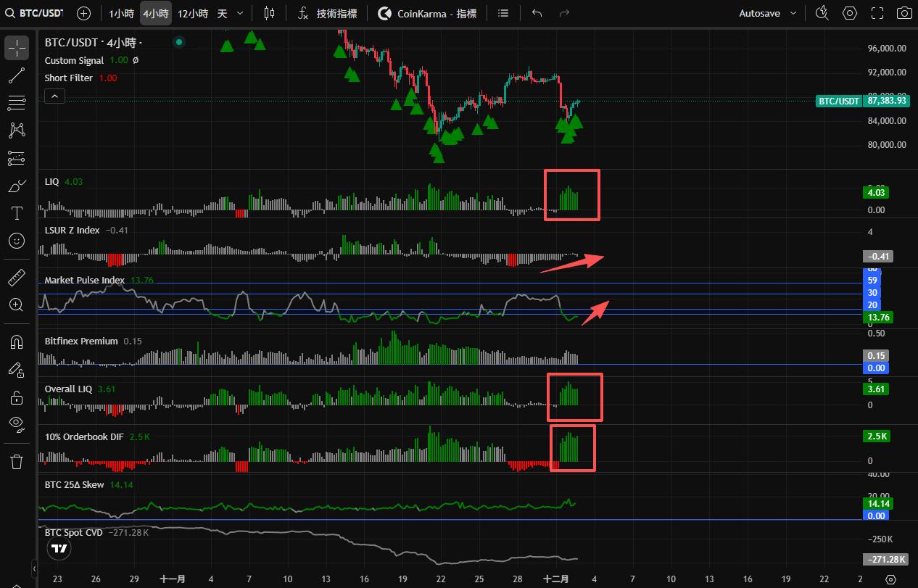Image resolution: width=918 pixels, height=588 pixels.
Task: Pick the ruler measure tool
Action: coord(16,277)
